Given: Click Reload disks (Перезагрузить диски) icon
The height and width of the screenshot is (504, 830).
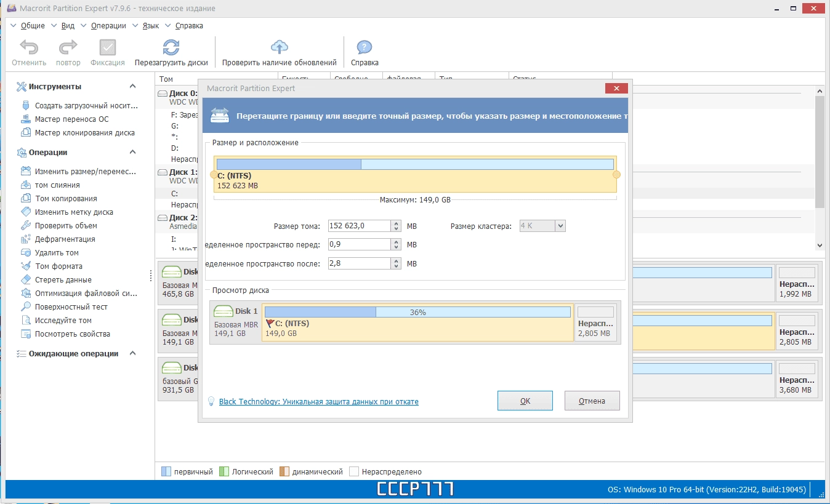Looking at the screenshot, I should (x=171, y=47).
